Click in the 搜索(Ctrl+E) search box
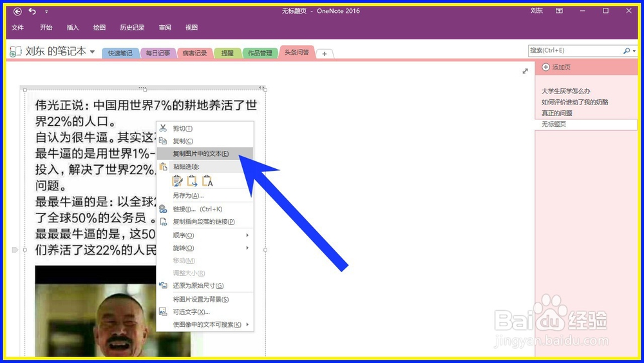The width and height of the screenshot is (644, 363). click(574, 50)
